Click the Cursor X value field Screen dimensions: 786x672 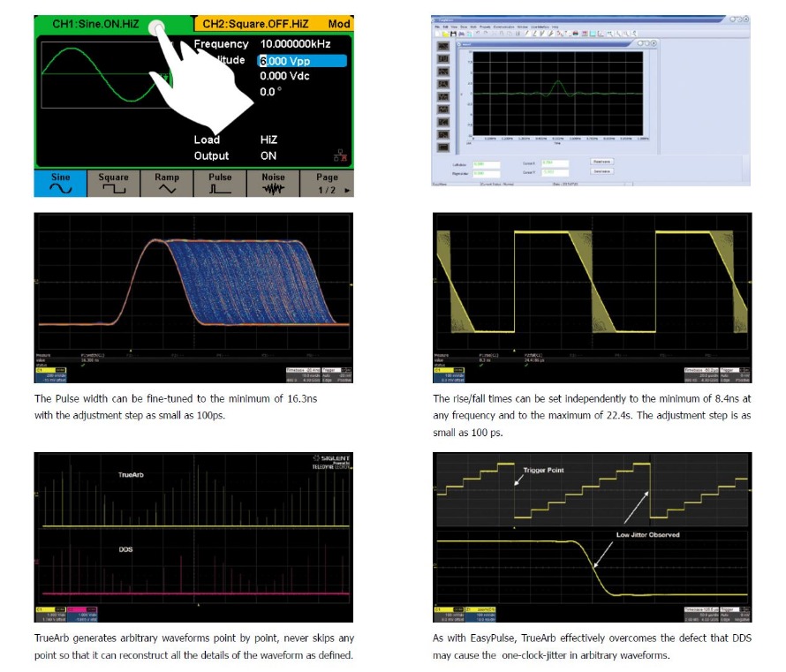click(555, 163)
